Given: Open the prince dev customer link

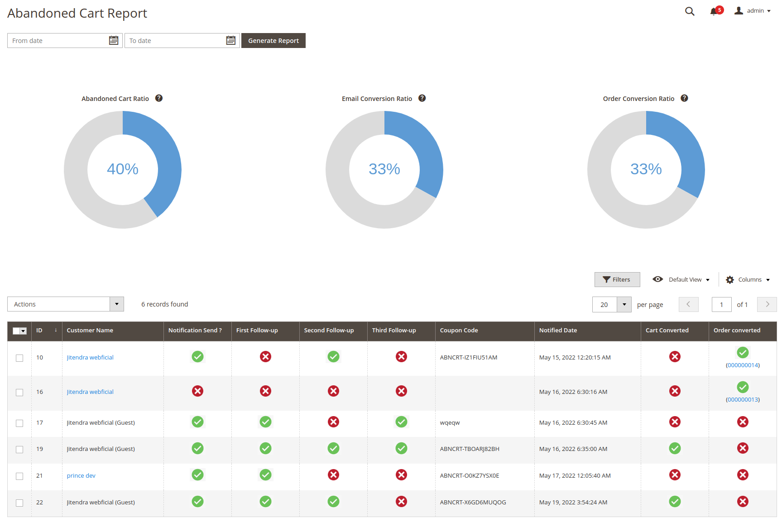Looking at the screenshot, I should [x=81, y=476].
